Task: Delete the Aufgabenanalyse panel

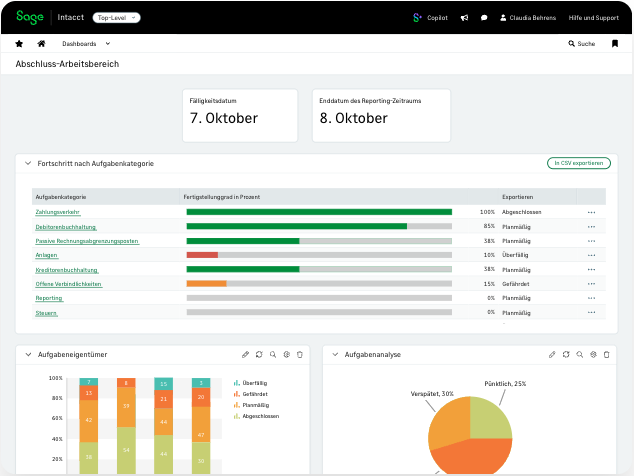Action: (607, 355)
